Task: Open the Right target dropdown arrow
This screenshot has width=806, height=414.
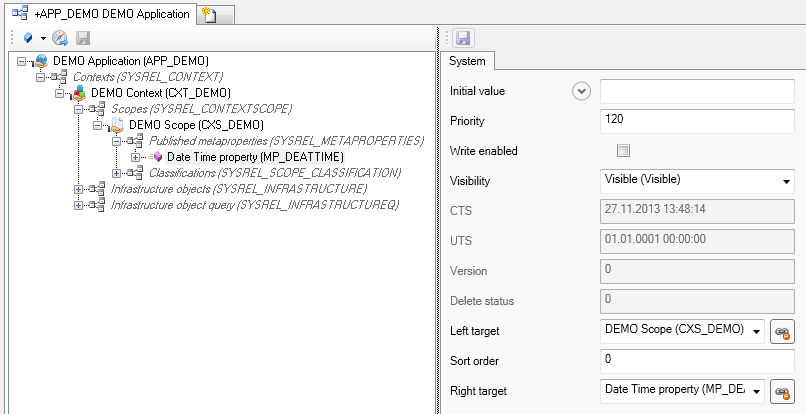Action: click(756, 391)
